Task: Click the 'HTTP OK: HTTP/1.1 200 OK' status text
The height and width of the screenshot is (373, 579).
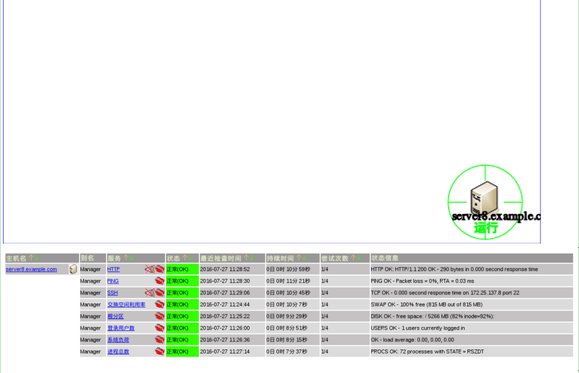Action: click(x=454, y=269)
